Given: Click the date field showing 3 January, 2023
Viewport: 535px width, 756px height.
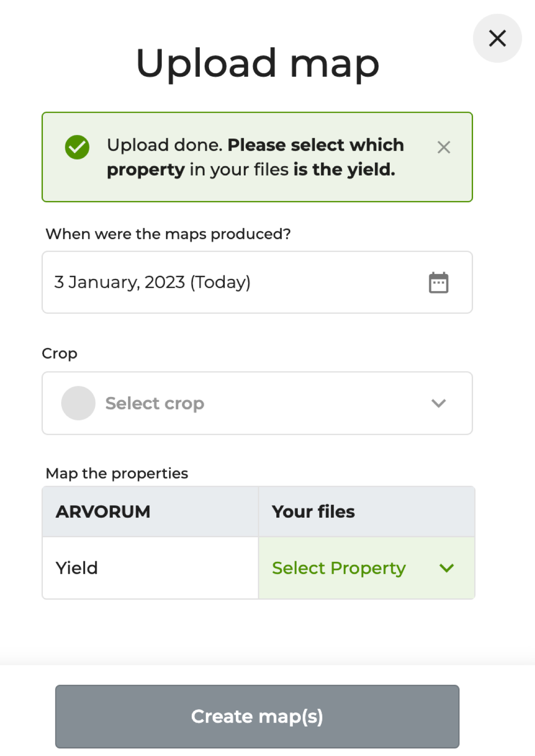Looking at the screenshot, I should [178, 282].
